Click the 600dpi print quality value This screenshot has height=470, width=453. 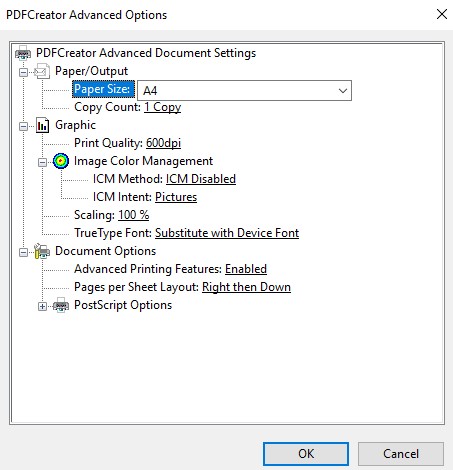163,143
